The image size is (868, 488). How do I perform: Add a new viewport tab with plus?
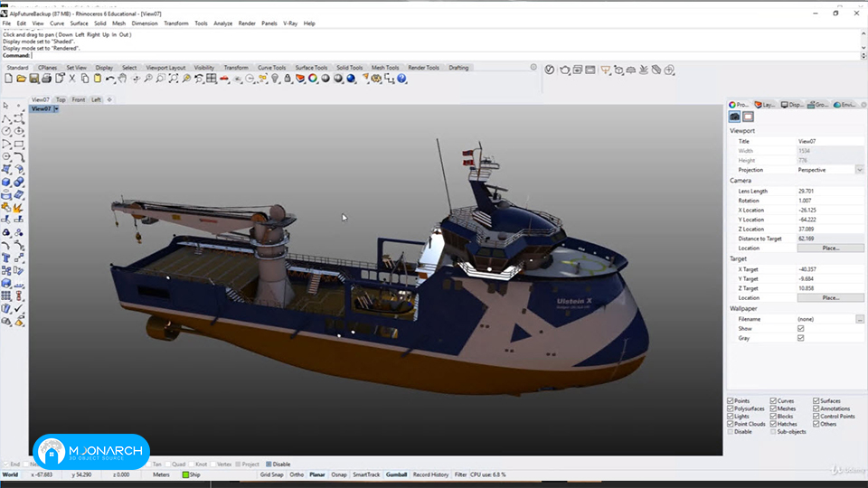109,99
